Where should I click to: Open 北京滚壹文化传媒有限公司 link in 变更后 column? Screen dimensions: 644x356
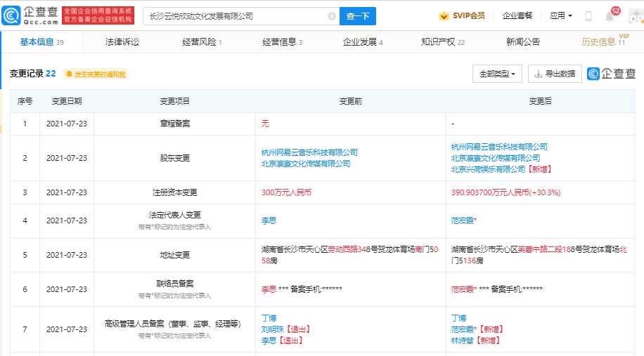[496, 158]
